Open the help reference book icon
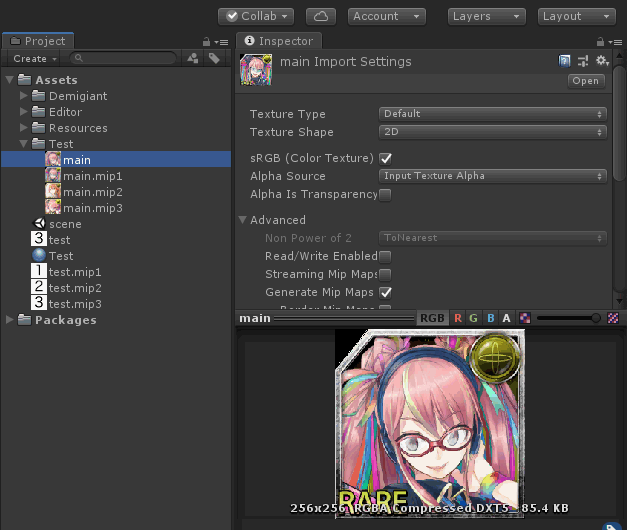This screenshot has width=627, height=530. click(x=564, y=61)
